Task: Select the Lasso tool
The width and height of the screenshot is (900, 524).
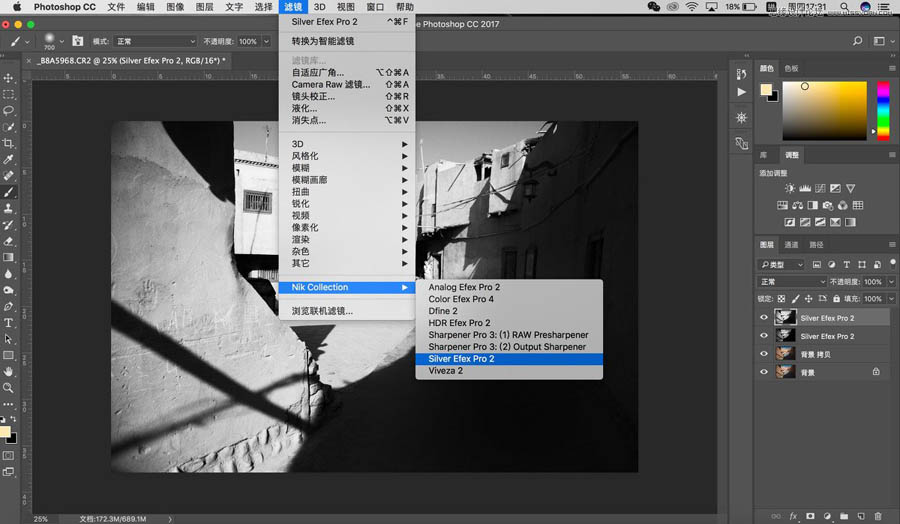Action: click(8, 110)
